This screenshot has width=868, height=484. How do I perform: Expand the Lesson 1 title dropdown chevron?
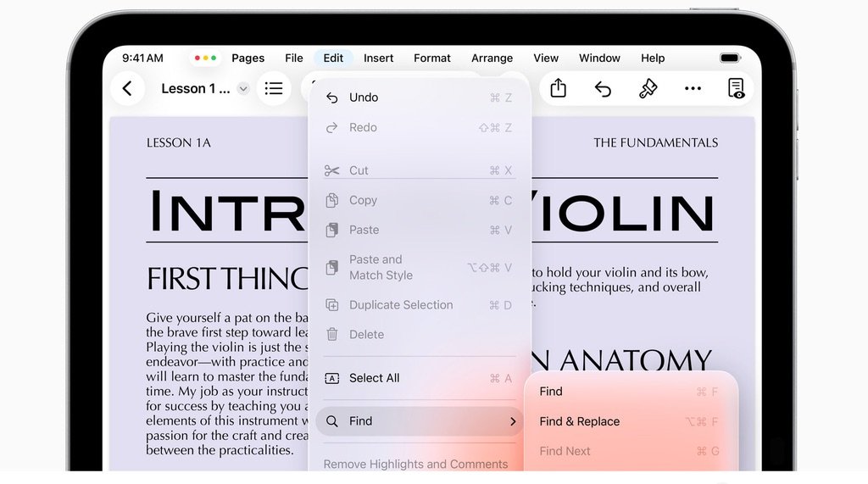tap(243, 89)
